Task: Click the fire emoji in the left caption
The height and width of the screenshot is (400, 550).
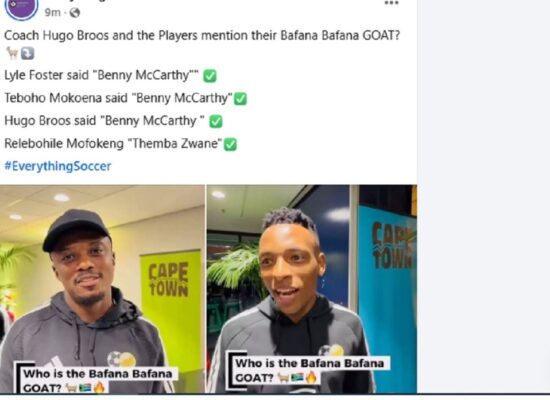Action: click(x=99, y=388)
